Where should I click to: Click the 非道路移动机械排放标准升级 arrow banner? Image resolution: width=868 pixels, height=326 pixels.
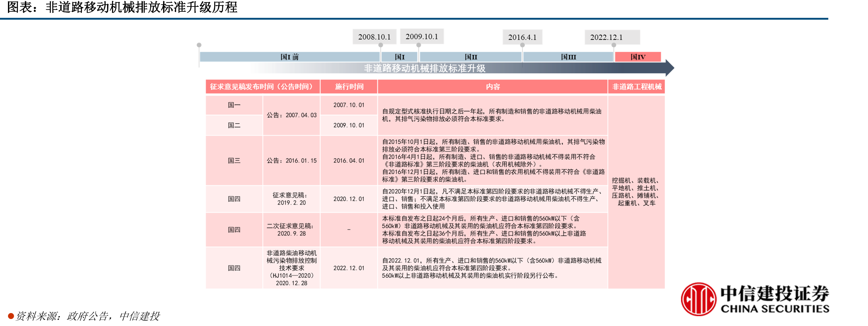tap(462, 68)
